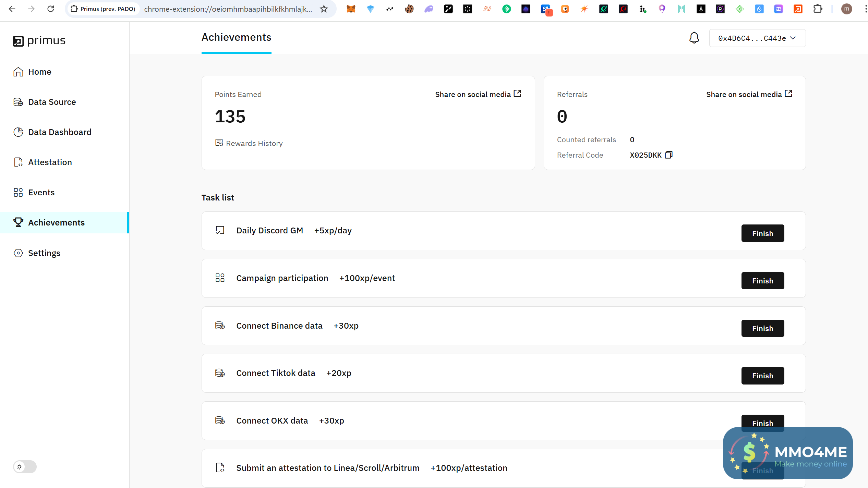Click Finish for Daily Discord GM
The width and height of the screenshot is (868, 488).
(x=762, y=233)
